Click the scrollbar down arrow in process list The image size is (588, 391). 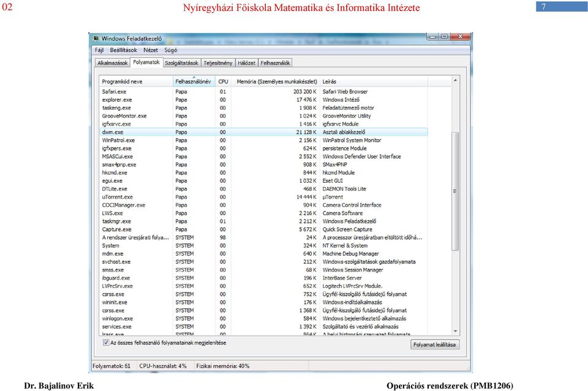(455, 331)
